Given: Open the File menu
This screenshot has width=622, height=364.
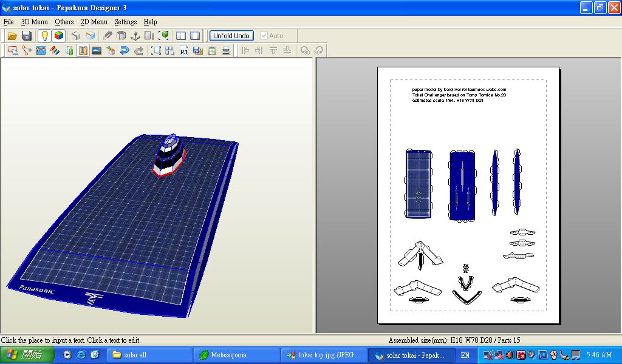Looking at the screenshot, I should tap(9, 22).
